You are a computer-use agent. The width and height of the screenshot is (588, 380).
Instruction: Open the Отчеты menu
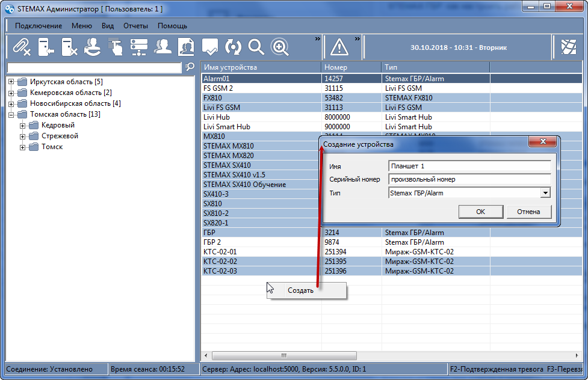click(136, 26)
